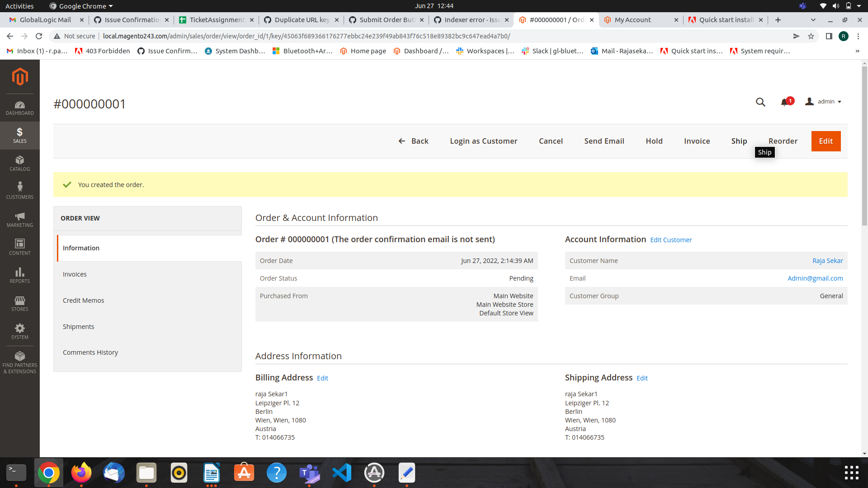Expand the admin account dropdown
868x488 pixels.
coord(827,101)
